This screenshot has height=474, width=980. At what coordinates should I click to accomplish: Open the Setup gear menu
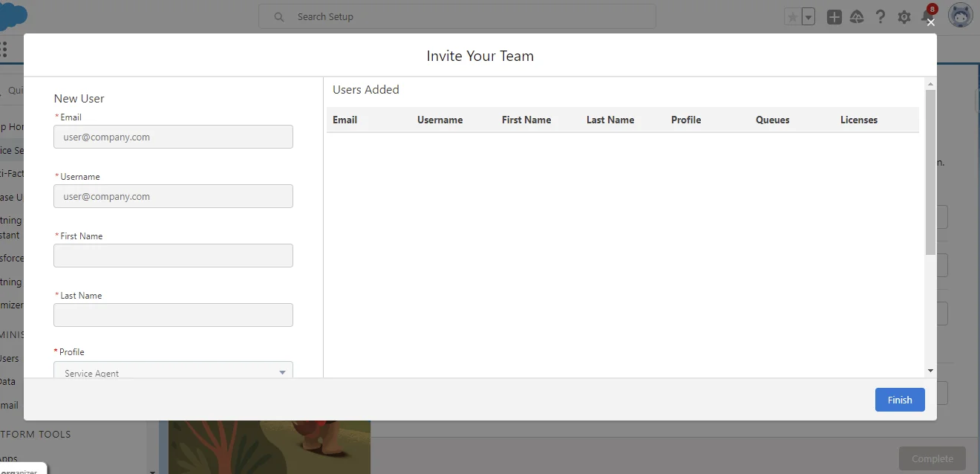904,16
